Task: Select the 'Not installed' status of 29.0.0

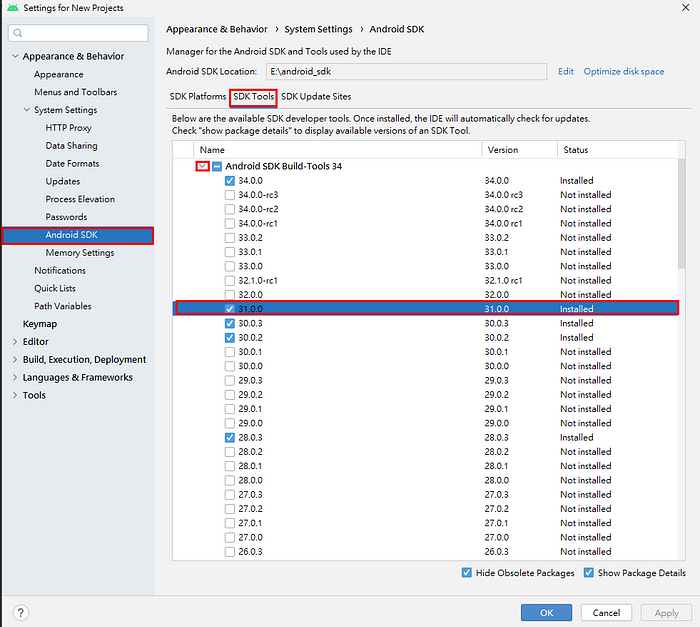Action: click(x=585, y=423)
